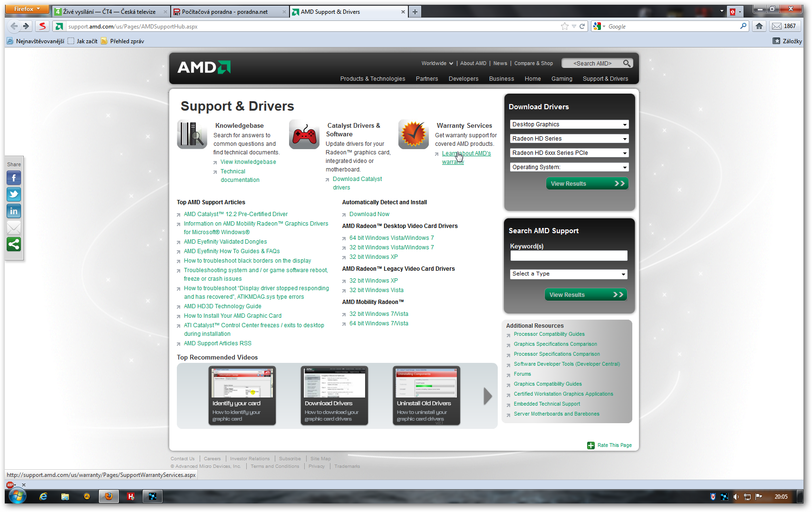Open the Uninstall Old Drivers video thumbnail
The image size is (812, 512).
[x=426, y=395]
